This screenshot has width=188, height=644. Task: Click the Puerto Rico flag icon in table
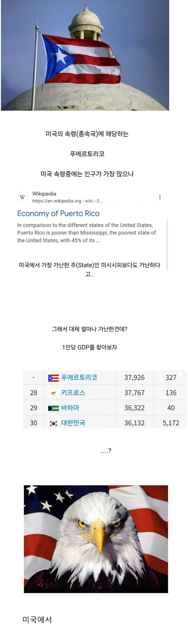[x=53, y=378]
